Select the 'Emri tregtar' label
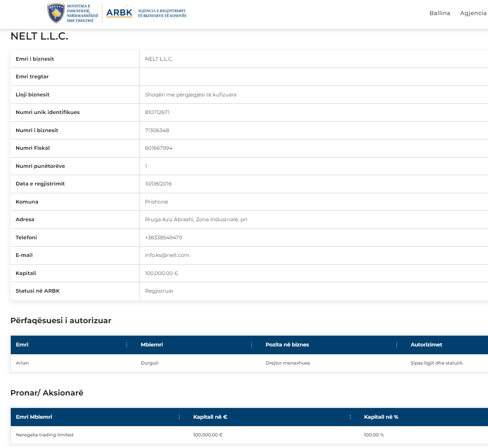The image size is (488, 448). click(x=32, y=77)
